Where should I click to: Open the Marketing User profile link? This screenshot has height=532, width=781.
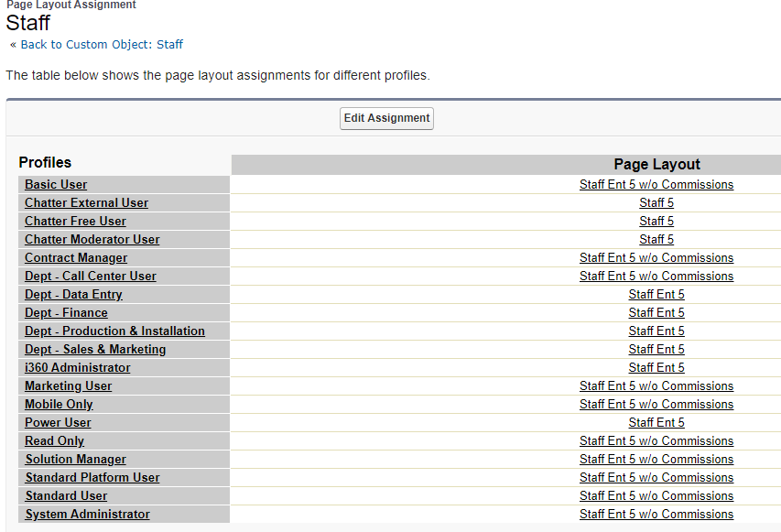(x=69, y=386)
